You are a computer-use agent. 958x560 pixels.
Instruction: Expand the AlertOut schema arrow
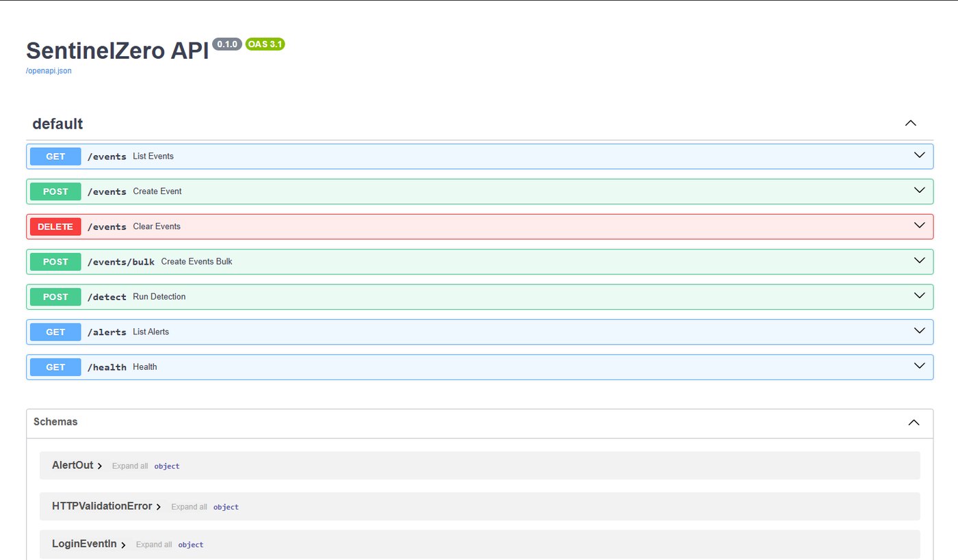tap(100, 466)
